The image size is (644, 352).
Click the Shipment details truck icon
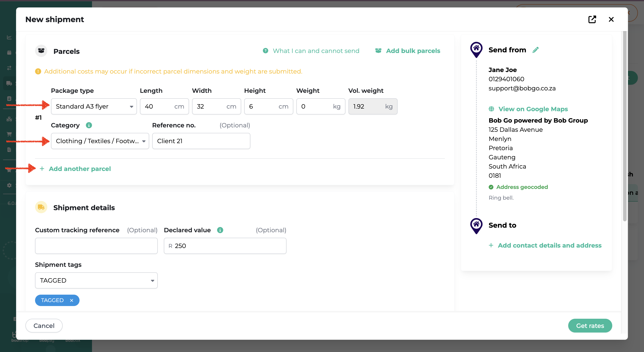click(41, 207)
